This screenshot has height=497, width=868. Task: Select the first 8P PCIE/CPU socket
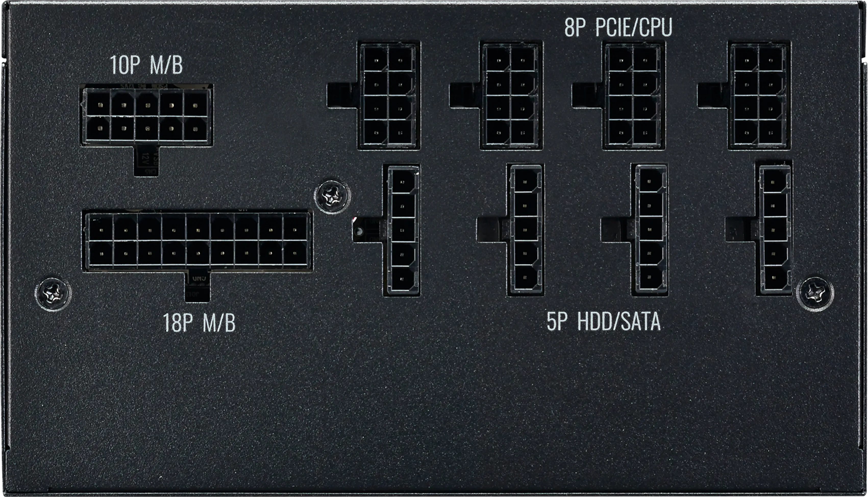click(389, 96)
